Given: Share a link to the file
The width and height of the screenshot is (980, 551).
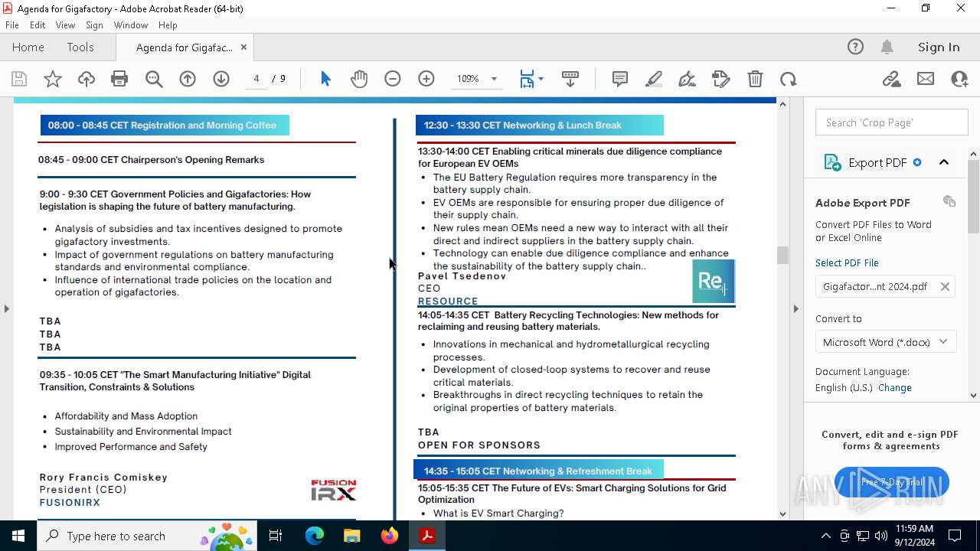Looking at the screenshot, I should [892, 79].
